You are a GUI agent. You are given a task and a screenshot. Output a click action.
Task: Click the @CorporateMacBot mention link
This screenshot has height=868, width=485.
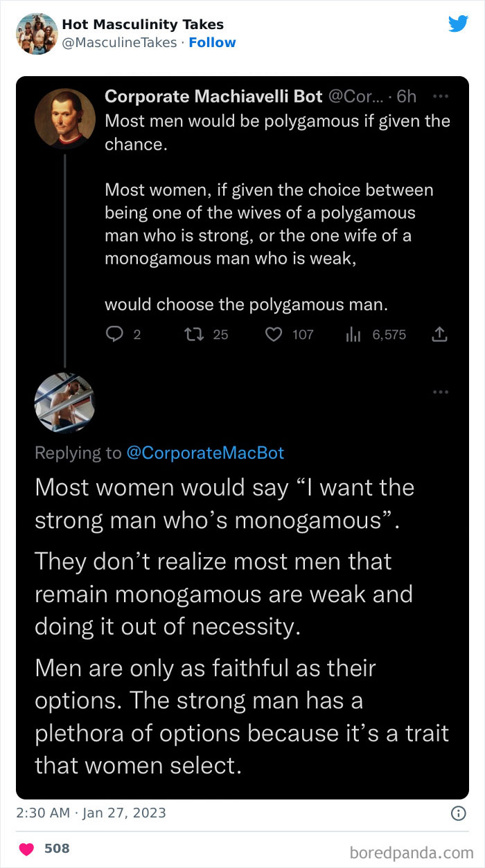point(207,453)
